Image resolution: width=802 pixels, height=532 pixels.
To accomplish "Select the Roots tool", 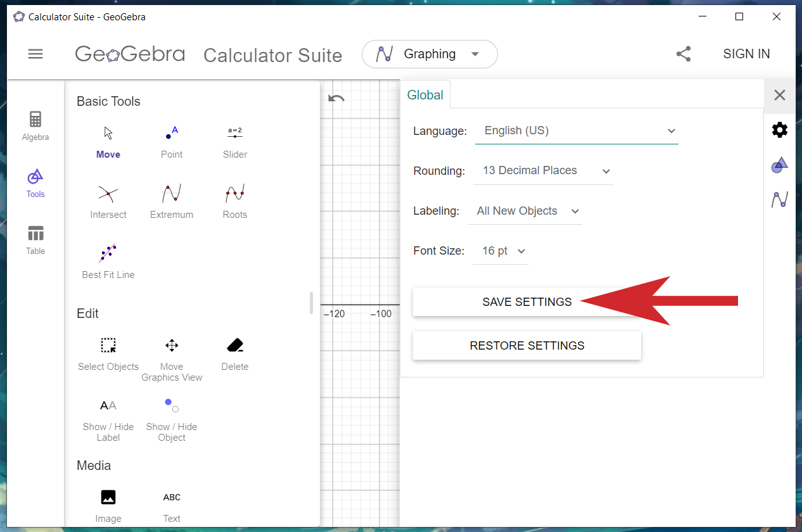I will [235, 202].
